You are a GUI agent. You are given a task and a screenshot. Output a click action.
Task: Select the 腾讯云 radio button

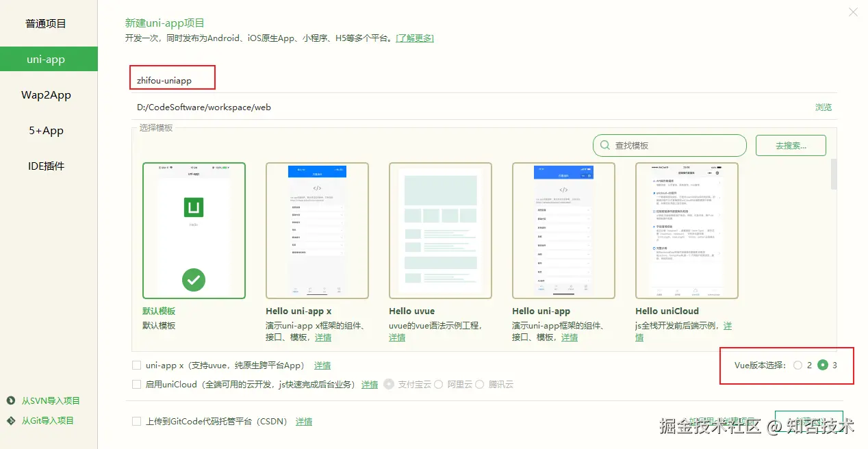479,385
